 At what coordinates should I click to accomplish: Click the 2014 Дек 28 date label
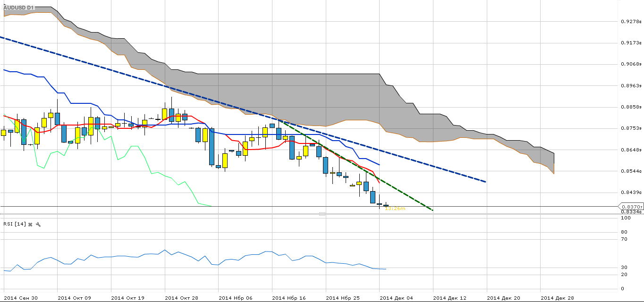[x=557, y=298]
